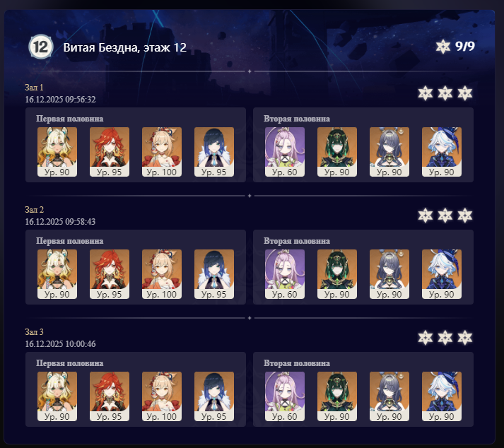This screenshot has width=504, height=448.
Task: Select the level 100 character in Hall 3
Action: 162,396
